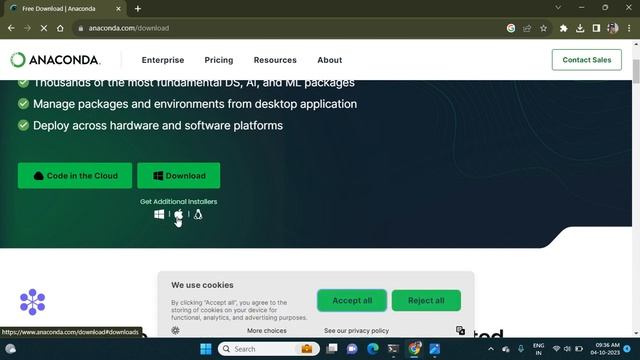Viewport: 640px width, 360px height.
Task: Open the Windows Start menu
Action: pos(206,349)
